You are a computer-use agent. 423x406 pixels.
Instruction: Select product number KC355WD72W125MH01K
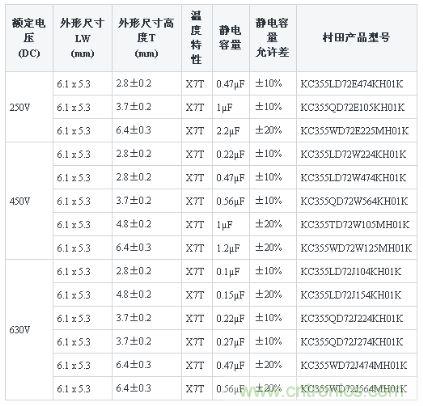pyautogui.click(x=356, y=248)
